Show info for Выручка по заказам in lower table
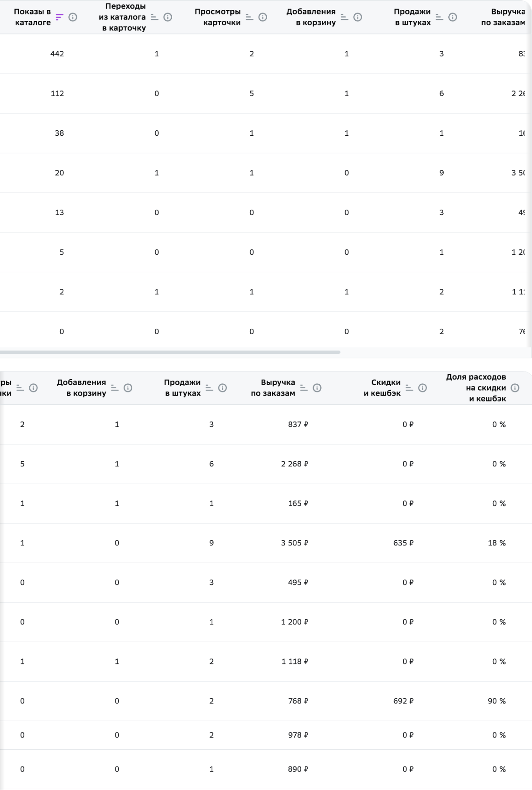The image size is (532, 790). pyautogui.click(x=317, y=388)
